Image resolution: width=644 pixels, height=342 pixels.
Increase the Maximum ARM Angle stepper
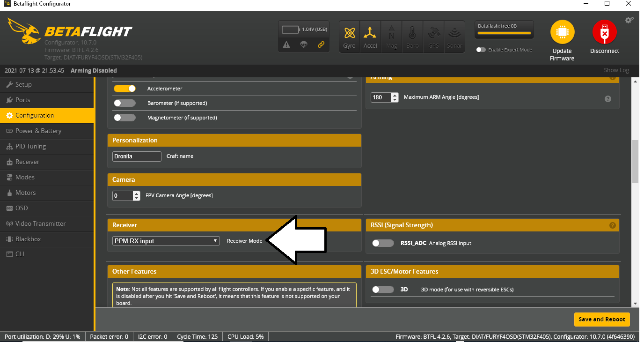[x=395, y=95]
